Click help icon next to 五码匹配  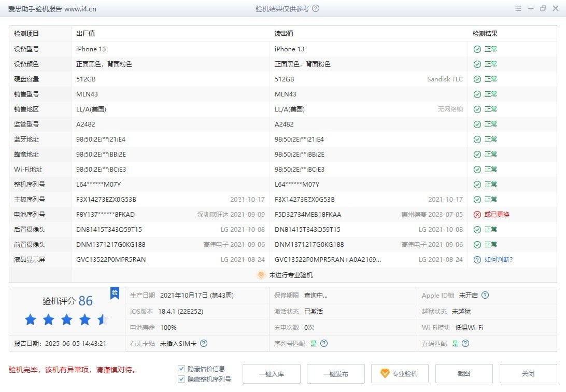465,343
